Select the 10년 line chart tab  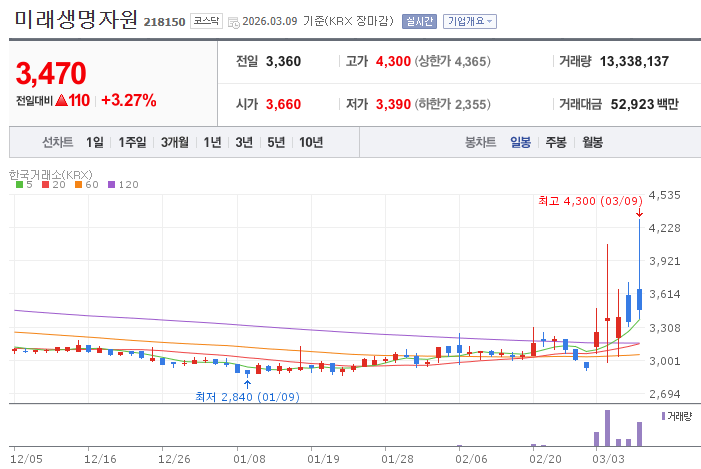pos(311,142)
